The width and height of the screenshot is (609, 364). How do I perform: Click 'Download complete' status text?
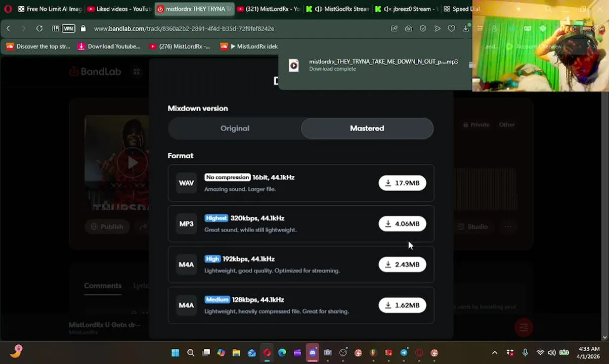tap(332, 69)
